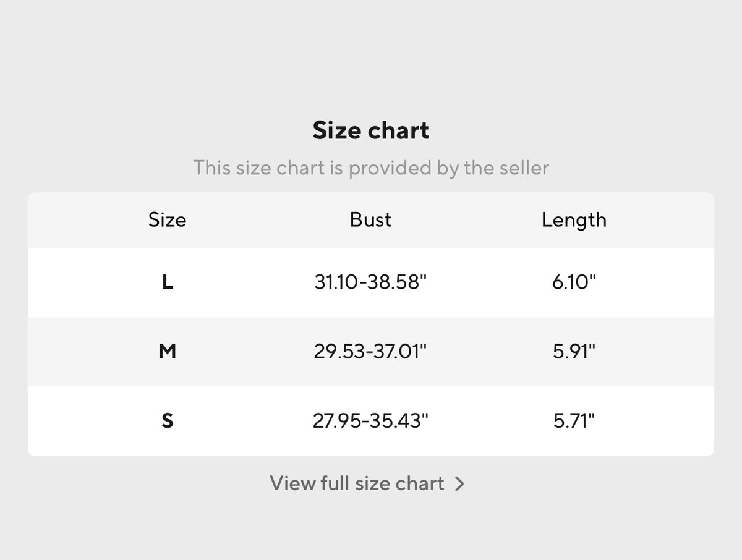Screen dimensions: 742x560
Task: Click the empty gray area above the Size chart title
Action: [x=371, y=56]
